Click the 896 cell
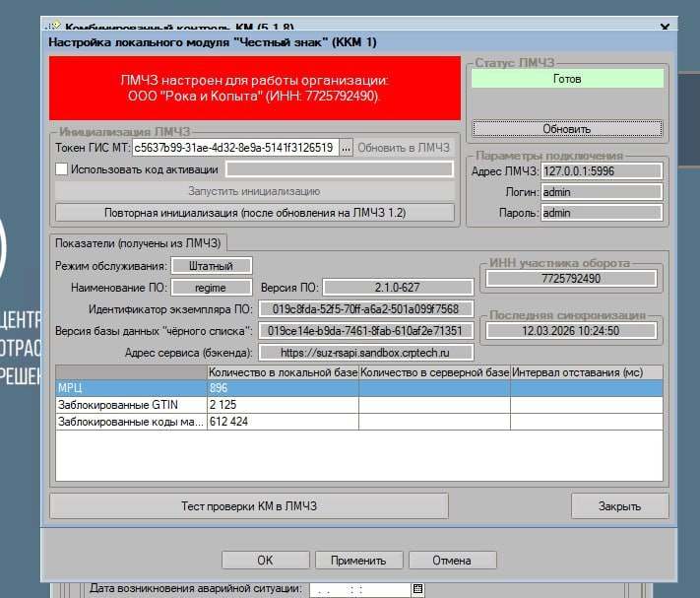Image resolution: width=700 pixels, height=598 pixels. [x=283, y=388]
